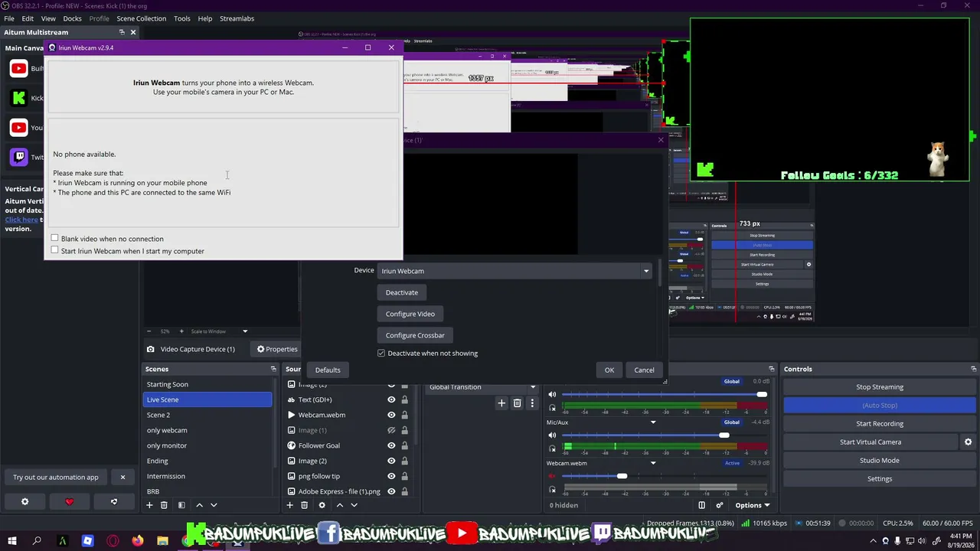The width and height of the screenshot is (980, 551).
Task: Toggle vertical layout in the audio mixer
Action: click(x=701, y=505)
